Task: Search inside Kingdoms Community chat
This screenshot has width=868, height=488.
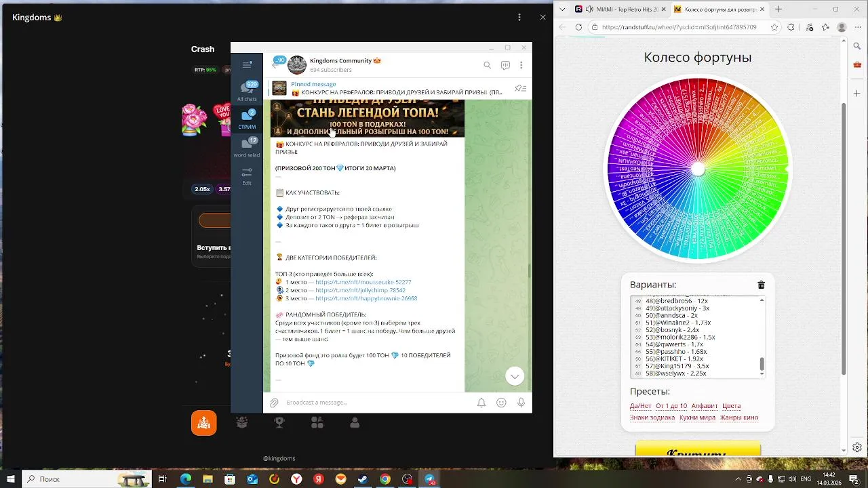Action: click(487, 65)
